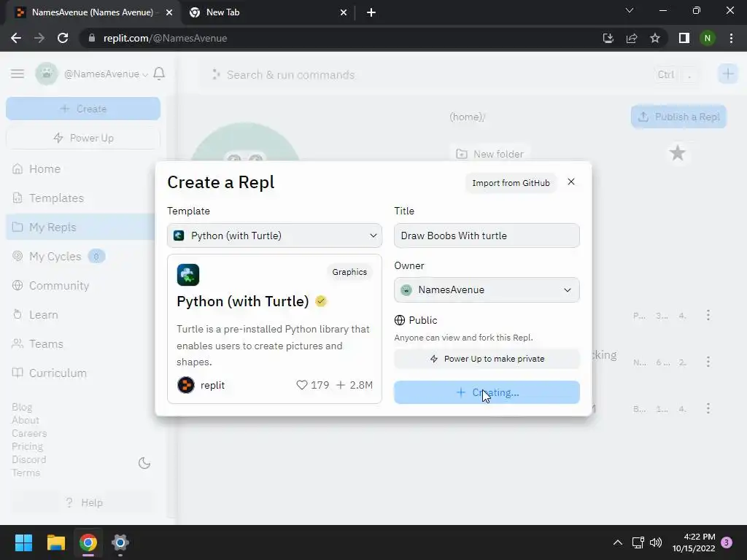747x560 pixels.
Task: Click the Python Turtle template logo
Action: 188,275
